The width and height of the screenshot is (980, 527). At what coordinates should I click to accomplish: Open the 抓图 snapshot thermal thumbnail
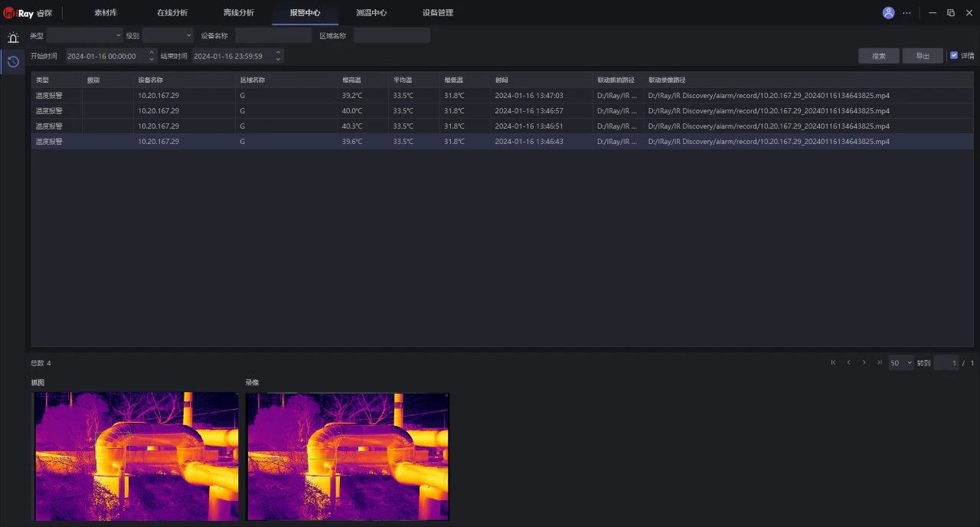136,457
